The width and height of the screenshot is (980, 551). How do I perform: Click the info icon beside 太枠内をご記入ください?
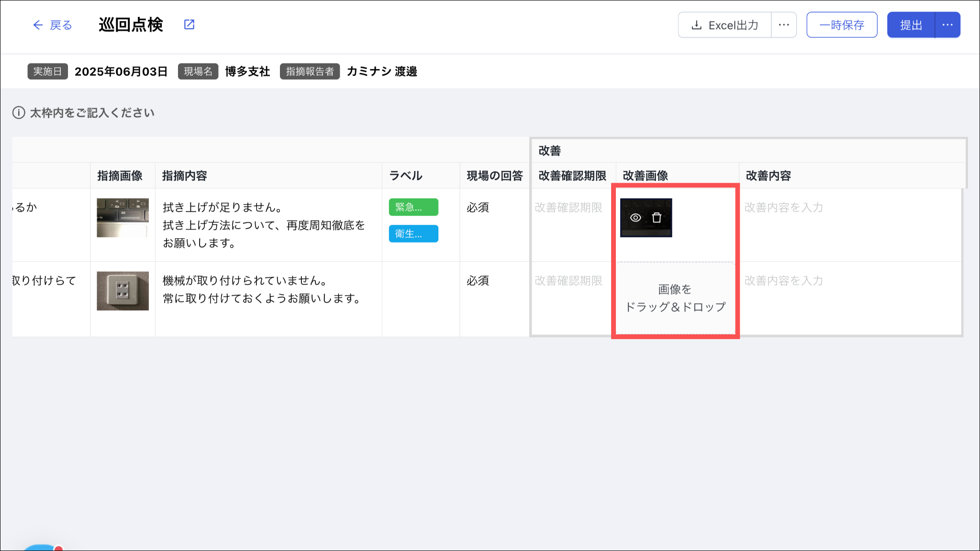(x=19, y=113)
